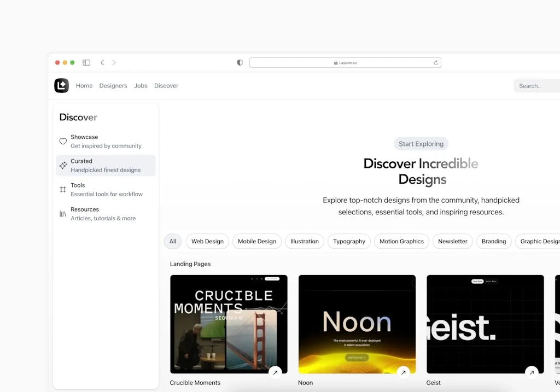
Task: Open Geist via its arrow icon
Action: pos(532,373)
